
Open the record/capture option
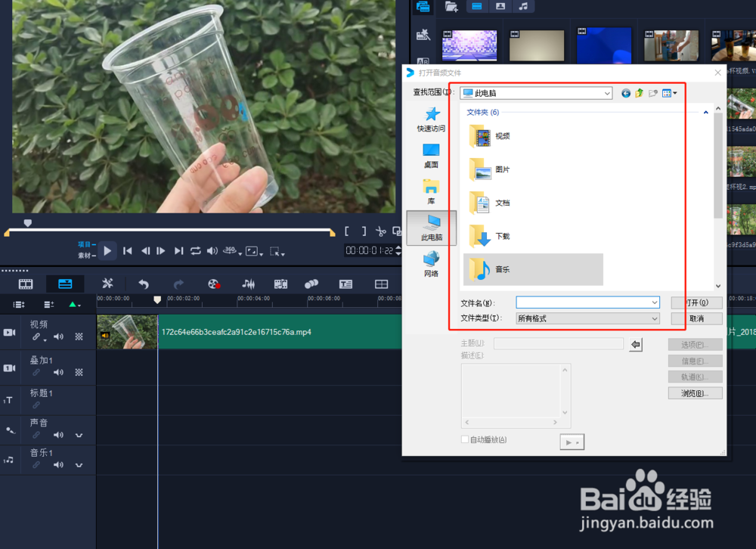pyautogui.click(x=214, y=284)
